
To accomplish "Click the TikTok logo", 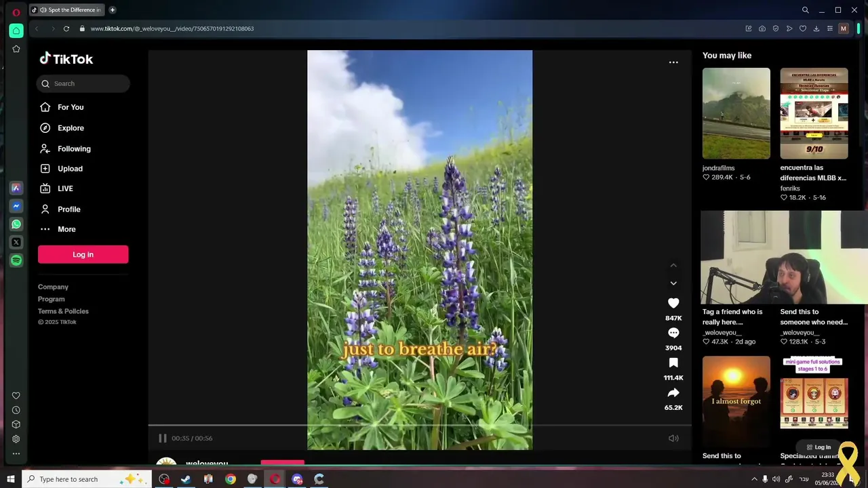I will 66,59.
